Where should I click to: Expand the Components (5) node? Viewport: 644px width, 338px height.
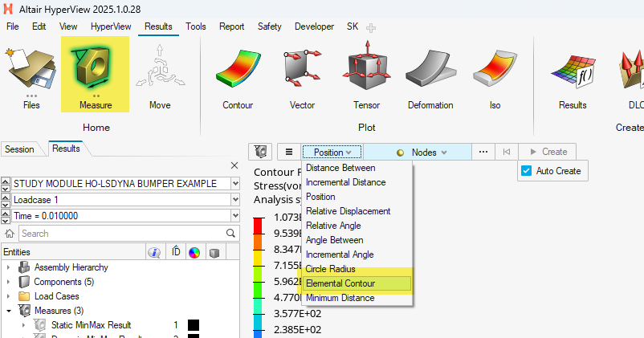click(x=8, y=282)
